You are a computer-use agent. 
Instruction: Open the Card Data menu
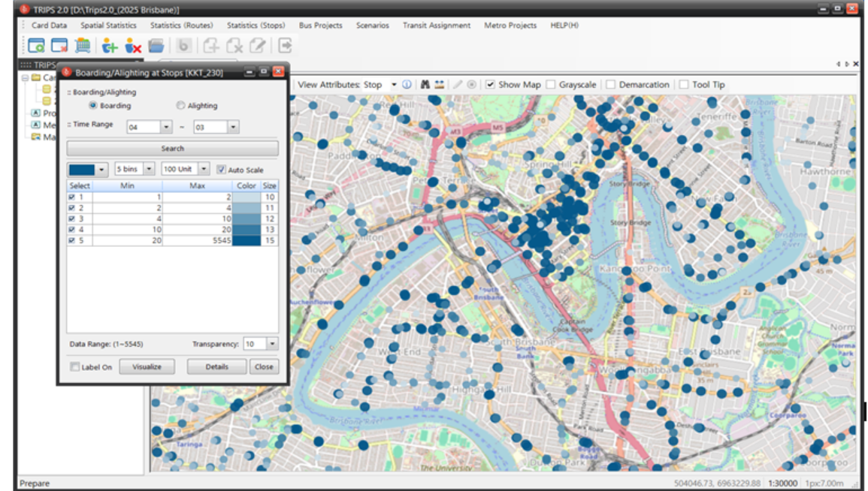(x=50, y=26)
